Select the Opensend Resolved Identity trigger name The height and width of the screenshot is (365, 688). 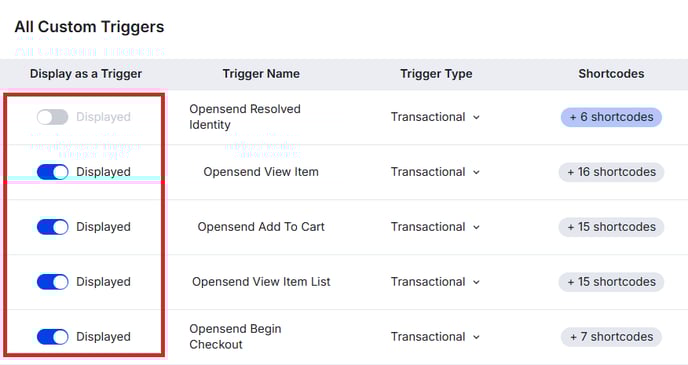click(x=245, y=117)
